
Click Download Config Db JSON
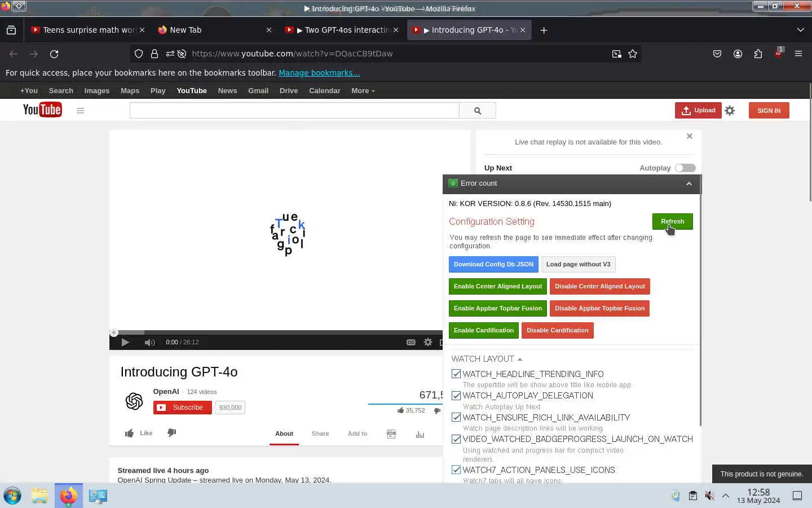coord(493,264)
